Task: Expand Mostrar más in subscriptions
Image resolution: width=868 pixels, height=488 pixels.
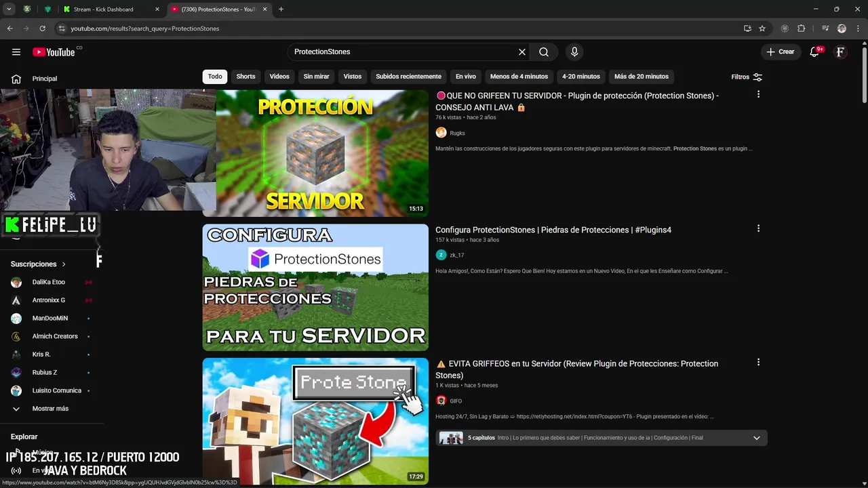Action: (52, 409)
